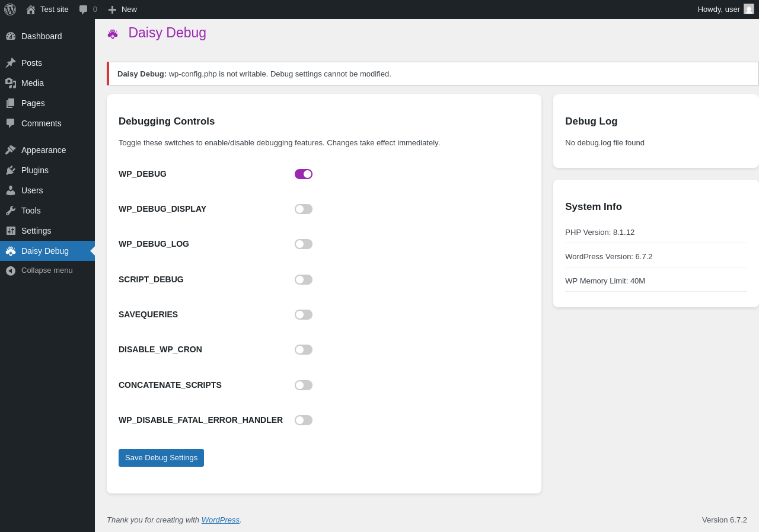Image resolution: width=759 pixels, height=532 pixels.
Task: Follow the WordPress footer link
Action: [x=220, y=520]
